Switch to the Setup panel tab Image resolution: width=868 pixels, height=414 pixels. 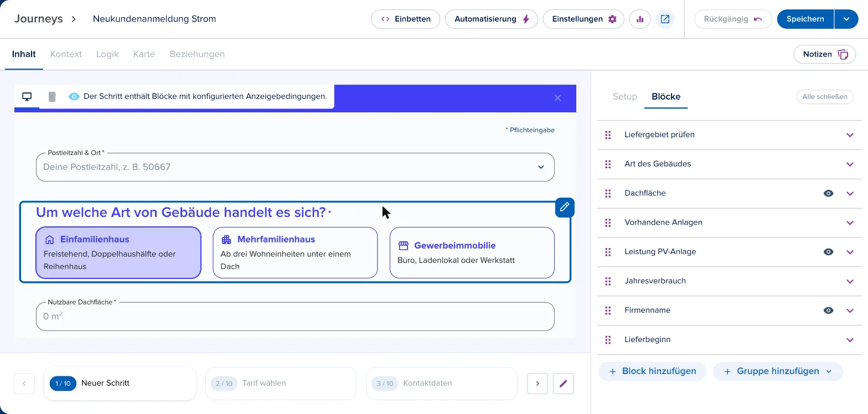[625, 96]
